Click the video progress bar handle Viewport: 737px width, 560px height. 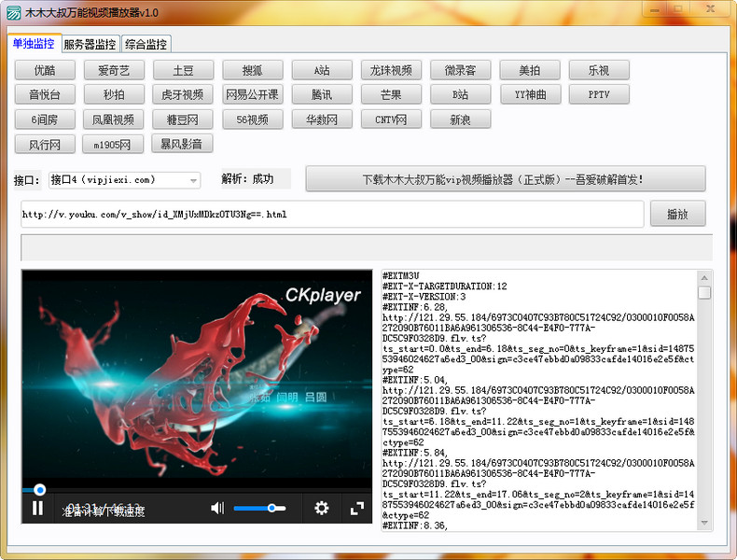[x=40, y=490]
